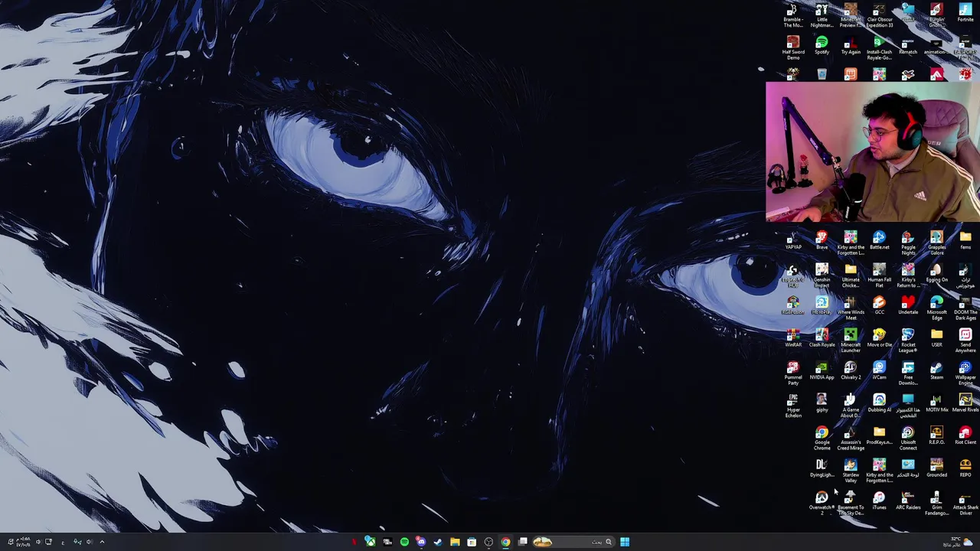This screenshot has width=980, height=551.
Task: Open the Overwatch 2 shortcut
Action: [x=822, y=504]
